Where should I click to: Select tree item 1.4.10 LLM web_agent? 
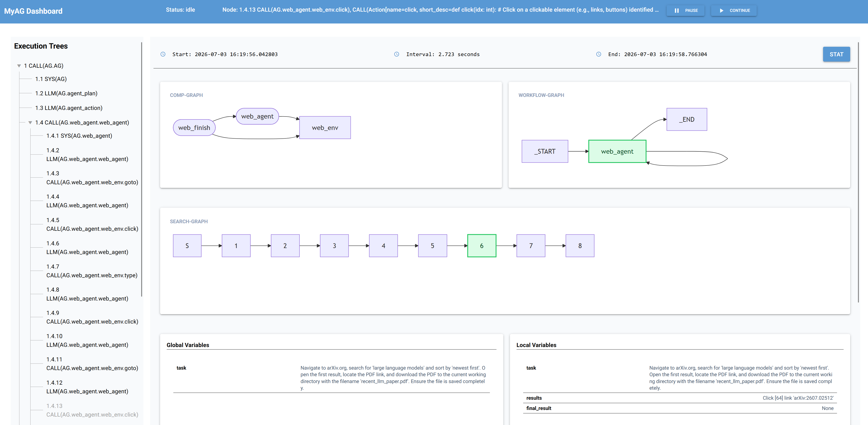(87, 341)
